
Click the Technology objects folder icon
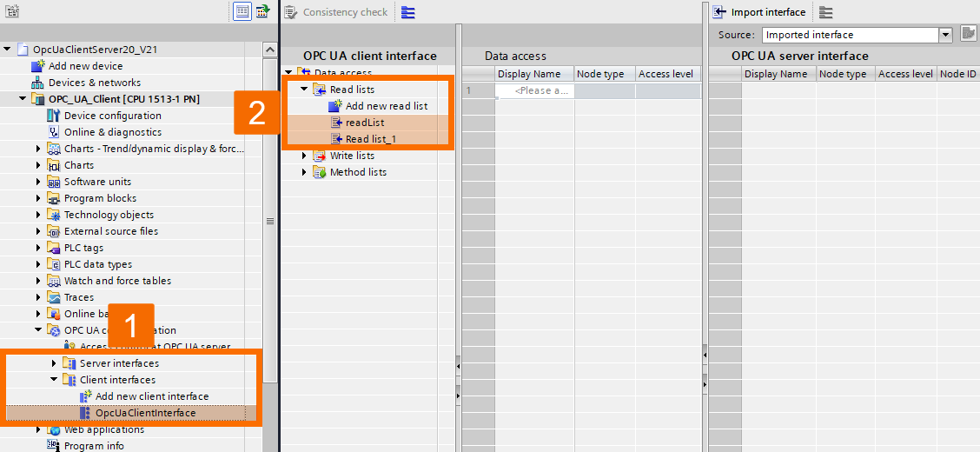pyautogui.click(x=54, y=215)
